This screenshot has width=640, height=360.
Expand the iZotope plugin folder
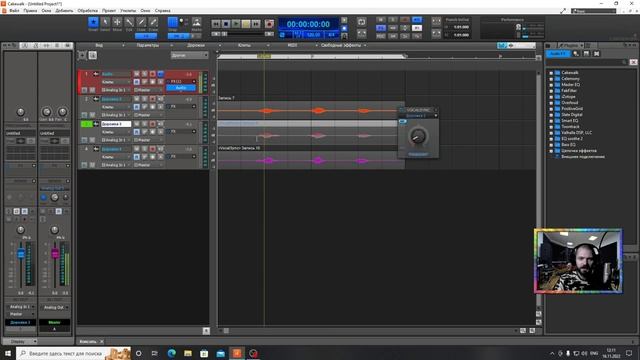coord(551,97)
